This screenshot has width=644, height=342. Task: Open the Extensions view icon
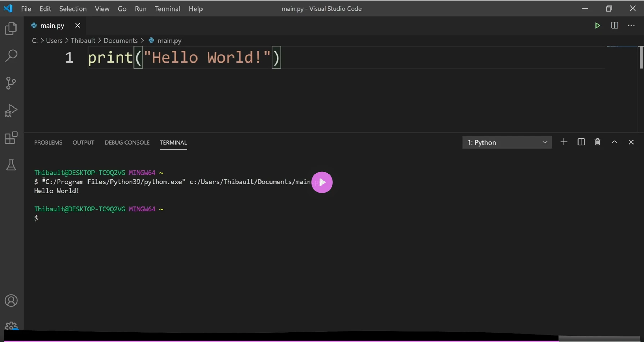11,138
